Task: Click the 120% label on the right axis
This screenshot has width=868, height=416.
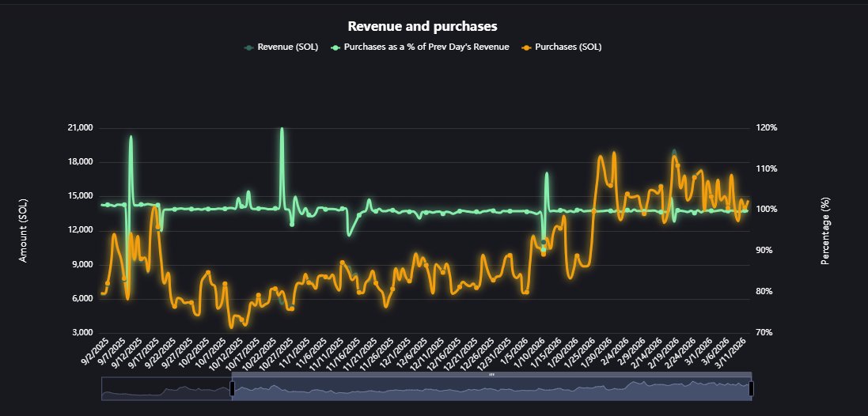Action: 768,128
